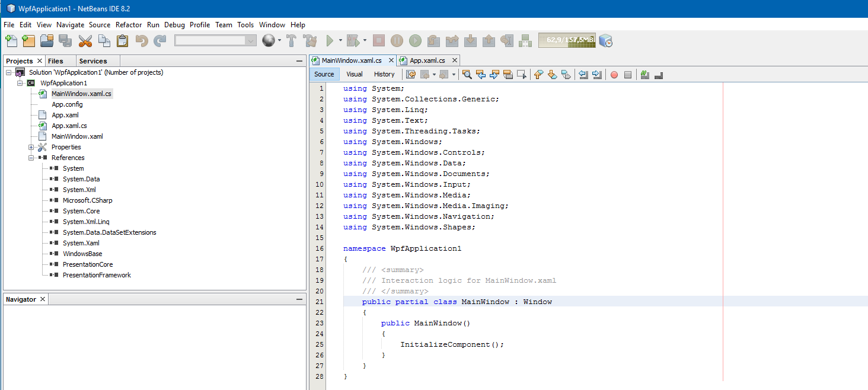Collapse the Solution 'WpfApplication1' node
This screenshot has height=390, width=868.
9,72
